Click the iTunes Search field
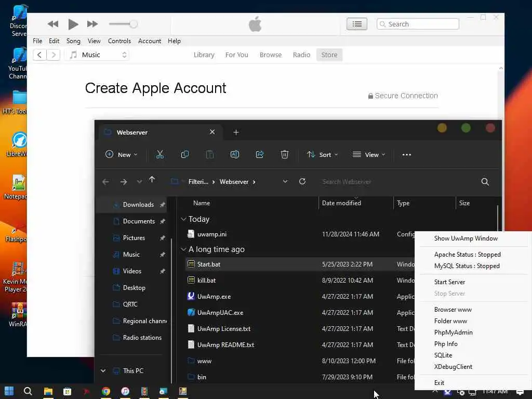The width and height of the screenshot is (532, 399). coord(418,24)
